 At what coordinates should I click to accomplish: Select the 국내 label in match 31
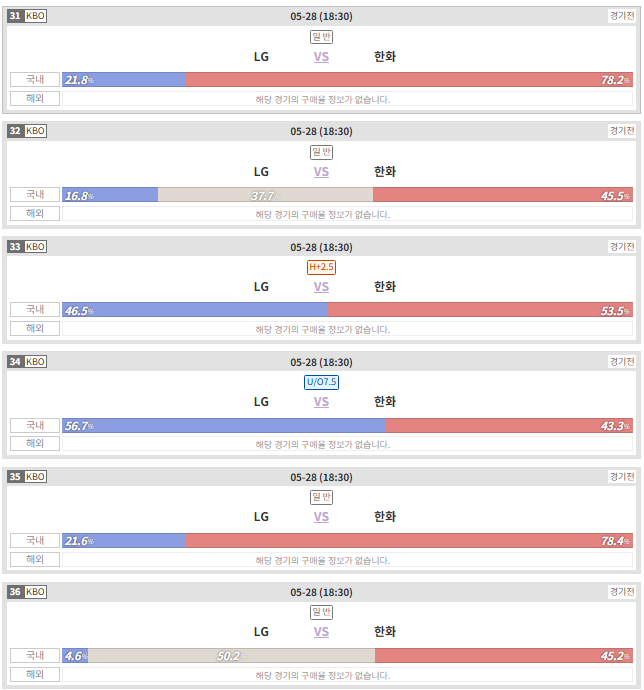(35, 80)
